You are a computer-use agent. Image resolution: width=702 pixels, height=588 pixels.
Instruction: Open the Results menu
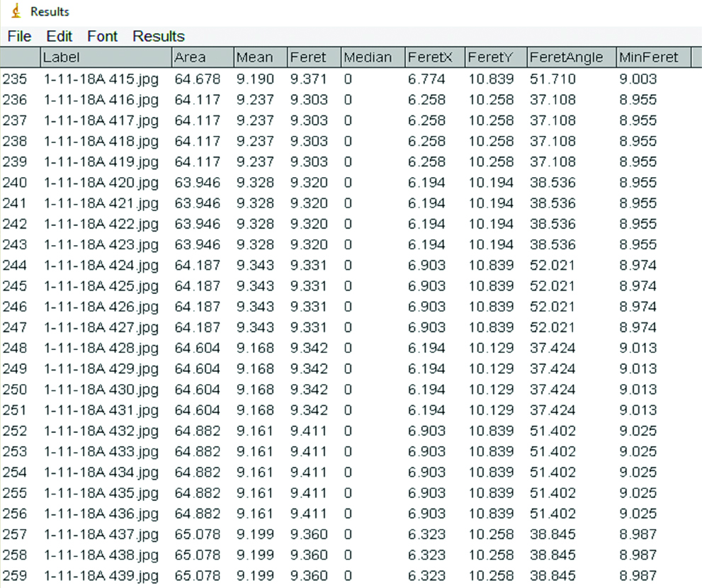[x=159, y=36]
